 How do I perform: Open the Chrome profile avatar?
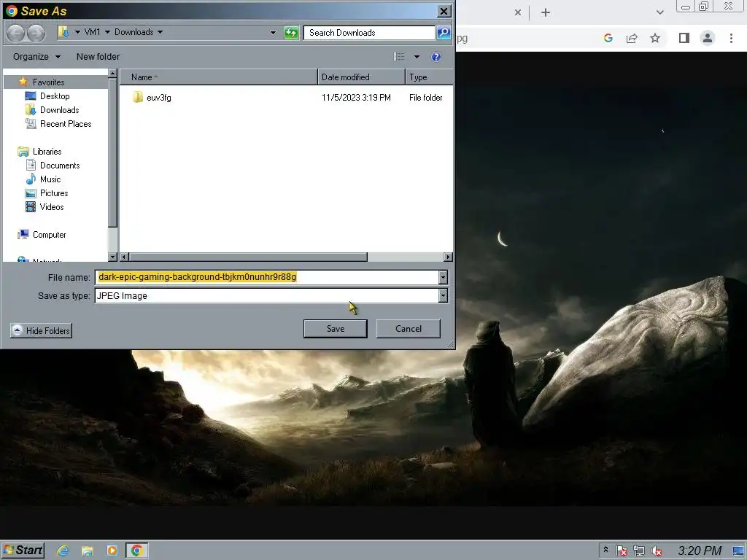708,38
